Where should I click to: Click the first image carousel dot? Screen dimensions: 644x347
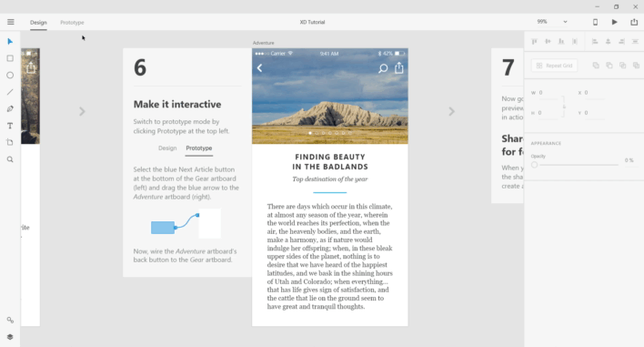310,133
